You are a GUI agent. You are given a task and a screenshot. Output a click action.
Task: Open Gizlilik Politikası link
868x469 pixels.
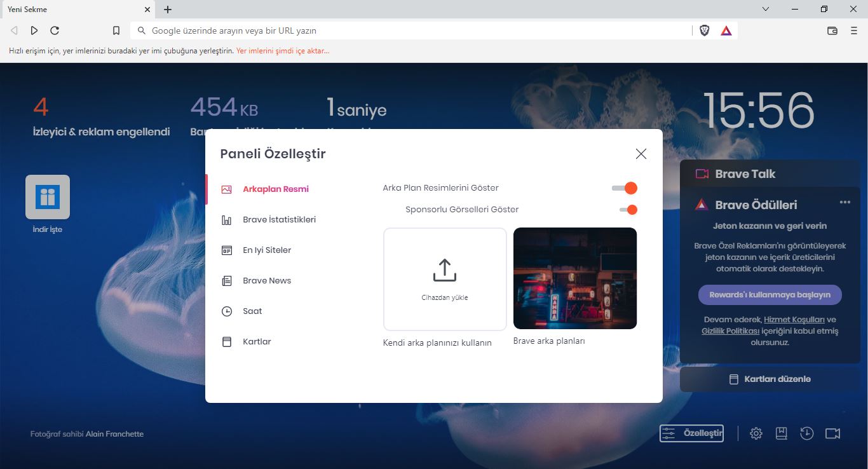coord(731,331)
